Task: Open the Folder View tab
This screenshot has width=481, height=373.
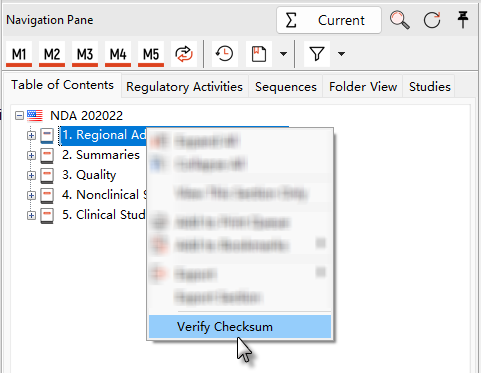Action: tap(363, 87)
